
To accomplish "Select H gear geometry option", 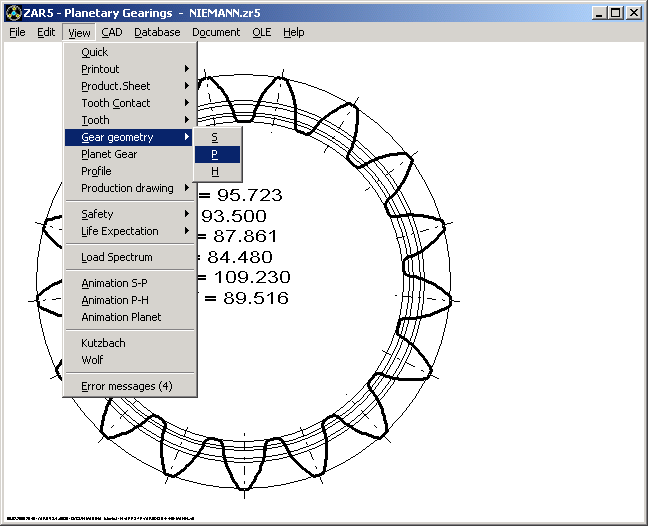I will [215, 171].
